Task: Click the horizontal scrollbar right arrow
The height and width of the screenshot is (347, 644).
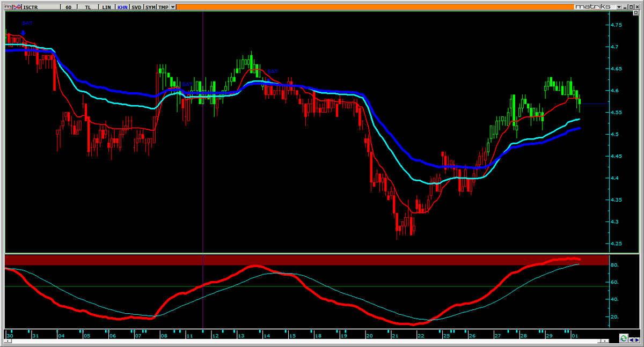Action: 605,341
